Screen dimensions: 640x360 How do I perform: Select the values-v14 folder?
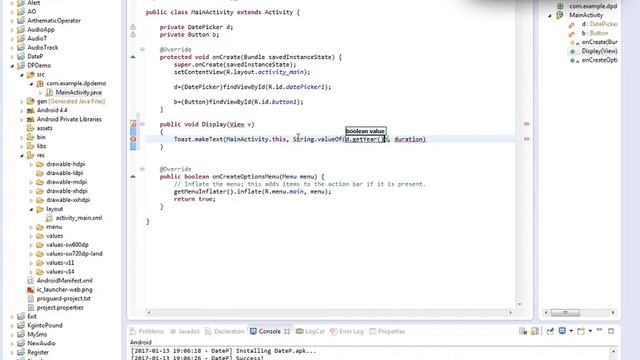[60, 272]
